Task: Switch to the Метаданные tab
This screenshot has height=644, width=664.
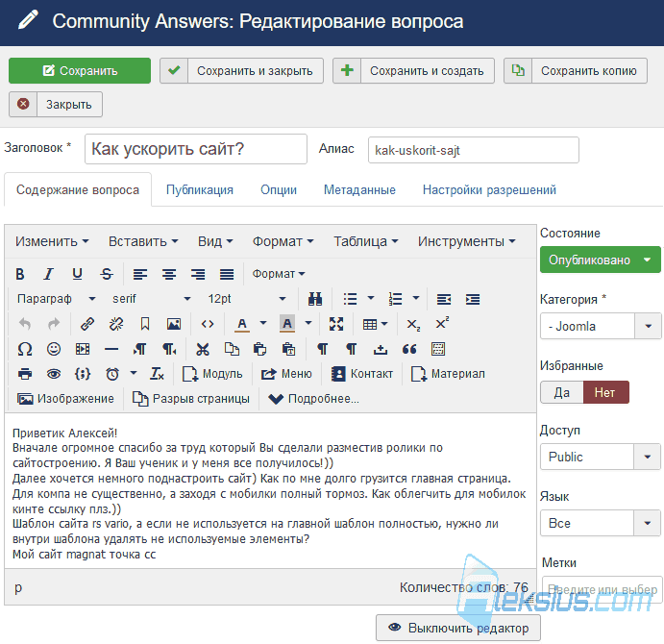Action: click(359, 189)
